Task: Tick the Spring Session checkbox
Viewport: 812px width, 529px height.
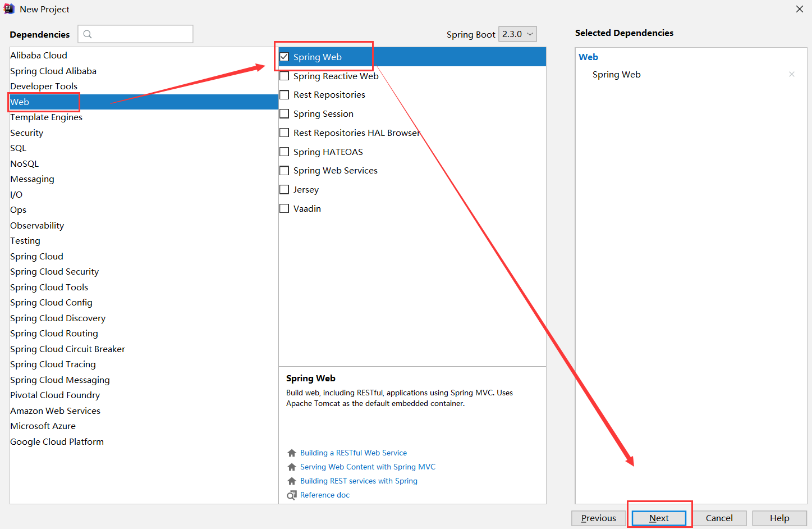Action: click(285, 114)
